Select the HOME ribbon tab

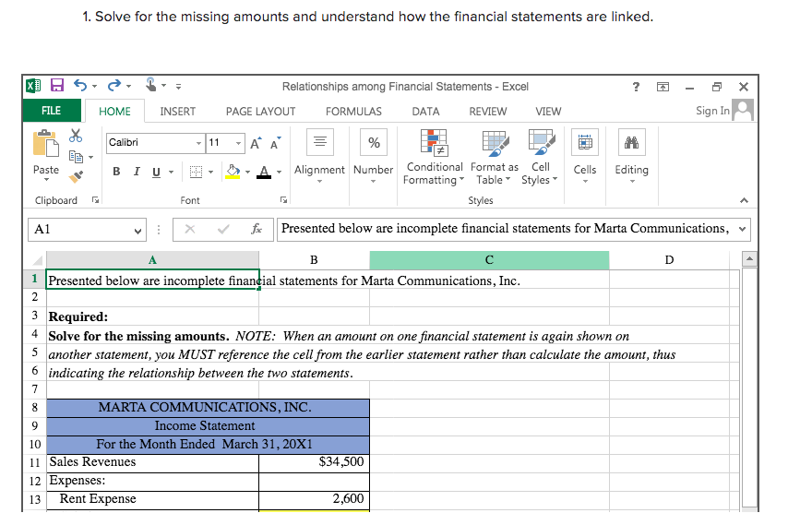(x=115, y=112)
